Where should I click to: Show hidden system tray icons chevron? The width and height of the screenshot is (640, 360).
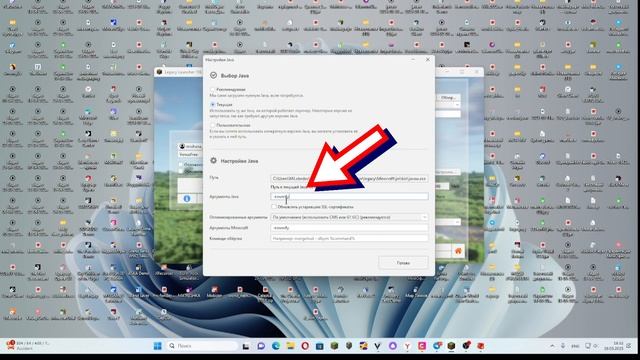[552, 346]
